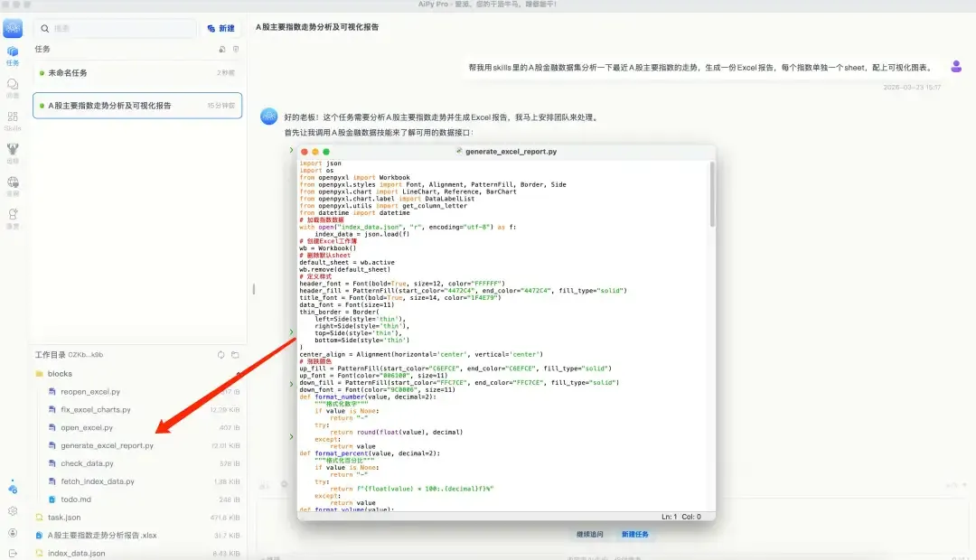Click the chat bubble icon in sidebar
This screenshot has height=560, width=976.
(13, 86)
